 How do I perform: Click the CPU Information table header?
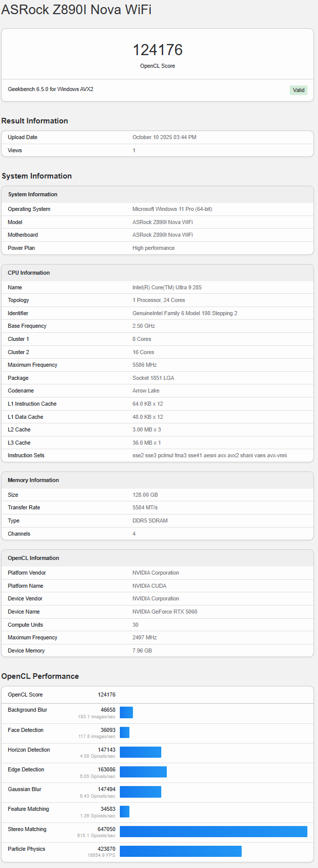[29, 273]
